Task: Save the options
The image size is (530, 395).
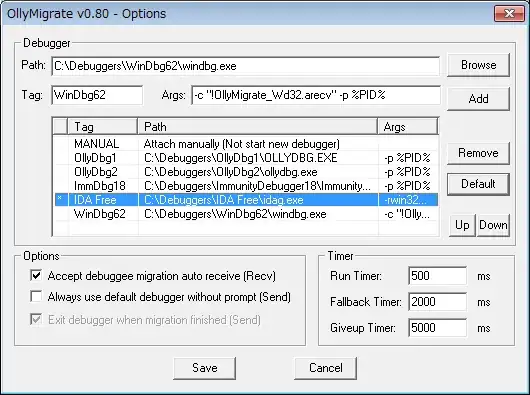Action: click(204, 368)
